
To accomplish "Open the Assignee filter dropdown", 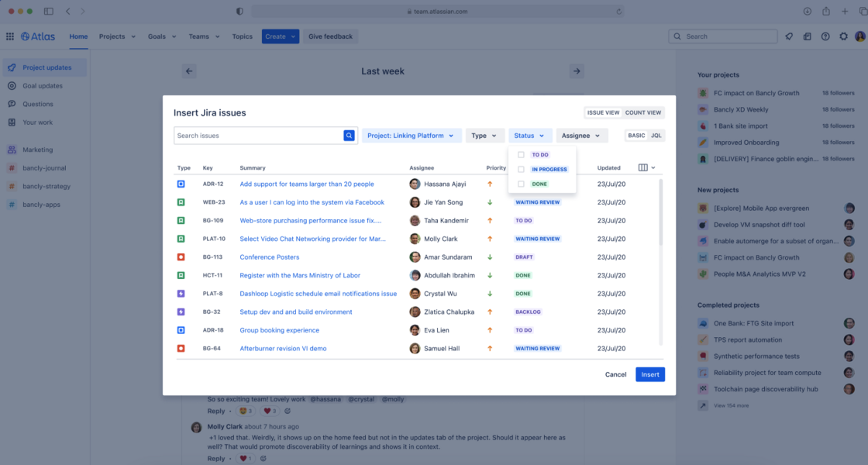I will point(581,135).
